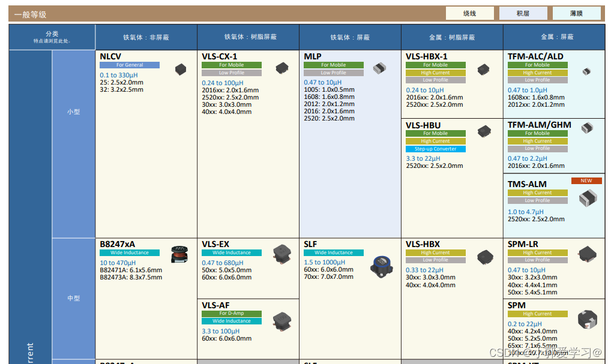Click the 0.47 to 680µH range text
Screen dimensions: 611x364
(x=223, y=263)
